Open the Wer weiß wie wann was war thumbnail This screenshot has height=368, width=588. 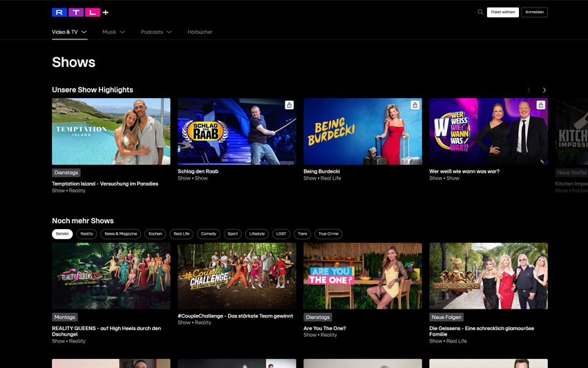point(489,132)
